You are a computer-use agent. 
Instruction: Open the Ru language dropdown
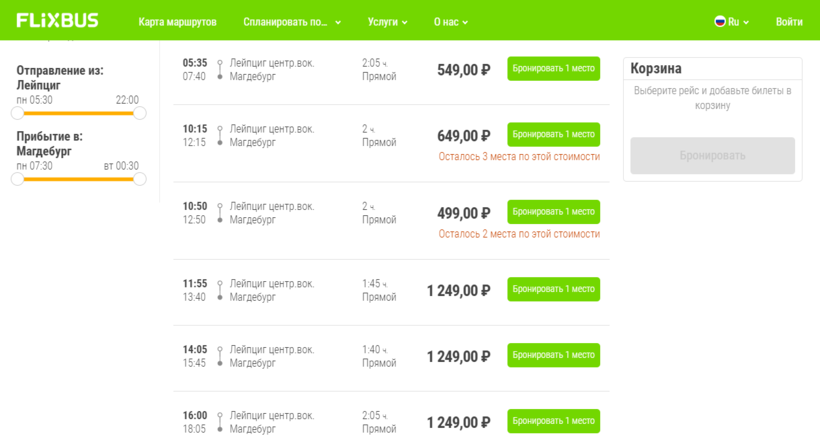pos(733,21)
